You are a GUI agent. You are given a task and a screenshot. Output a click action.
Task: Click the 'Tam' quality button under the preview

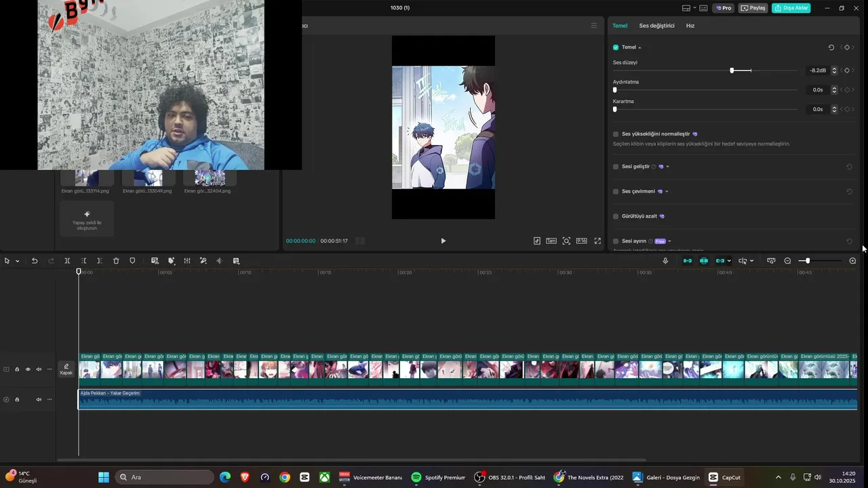(551, 241)
